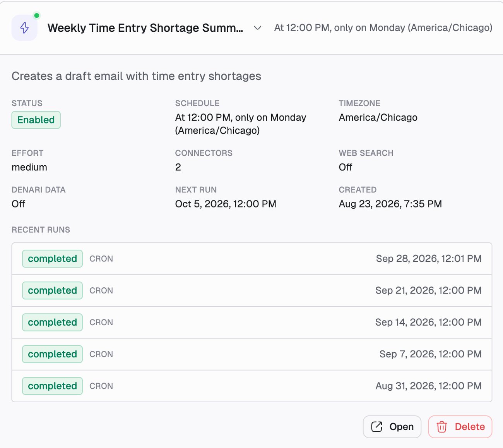Click the Enabled status badge

coord(36,120)
